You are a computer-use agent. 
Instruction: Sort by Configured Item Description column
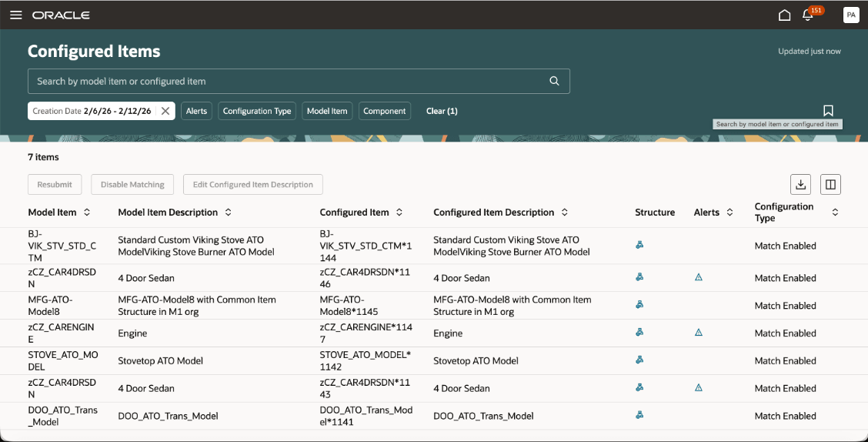click(564, 213)
